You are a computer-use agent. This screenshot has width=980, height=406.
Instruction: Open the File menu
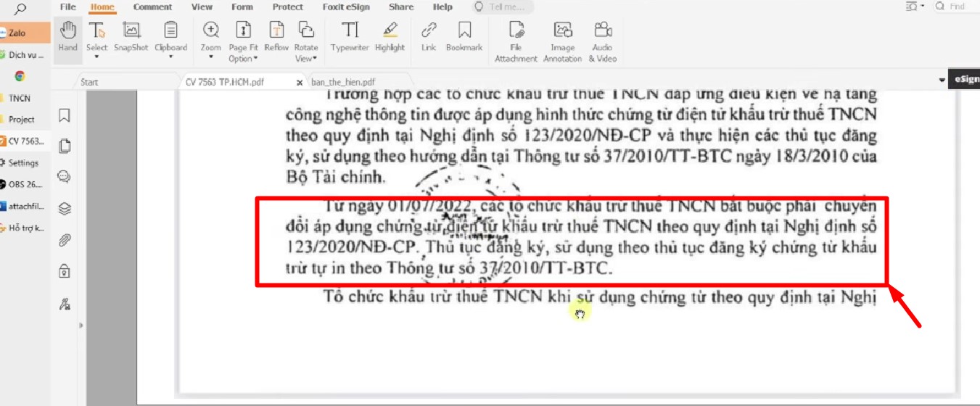67,7
